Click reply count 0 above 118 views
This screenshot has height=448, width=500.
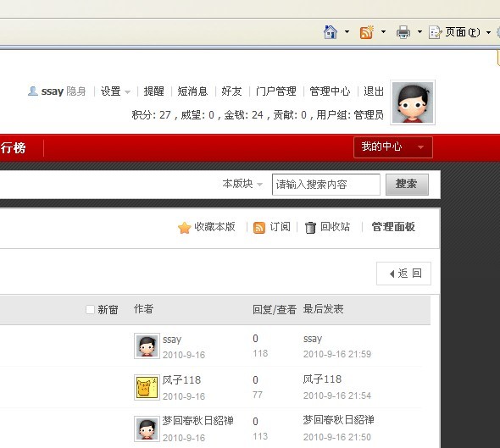tap(255, 339)
